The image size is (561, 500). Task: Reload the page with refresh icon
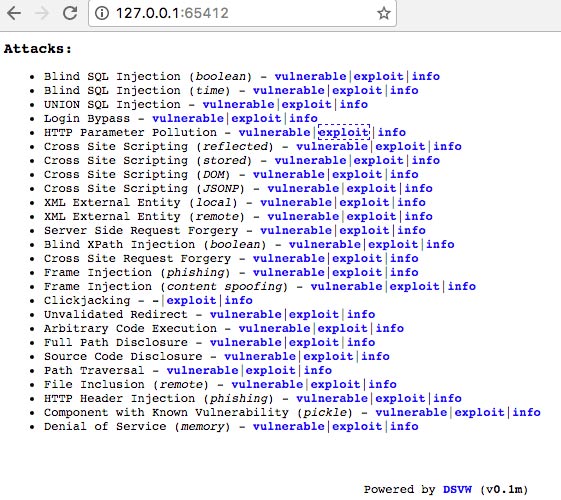click(70, 13)
